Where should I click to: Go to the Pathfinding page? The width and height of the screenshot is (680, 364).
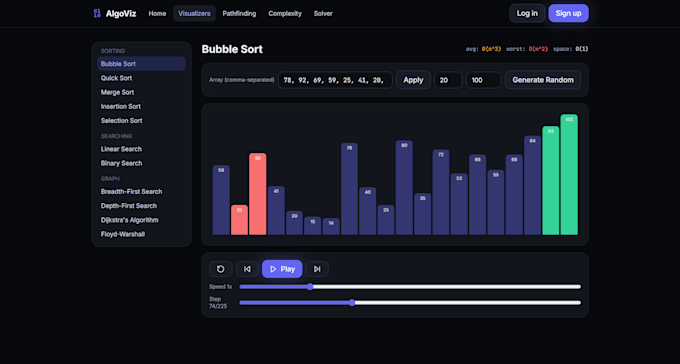(239, 13)
